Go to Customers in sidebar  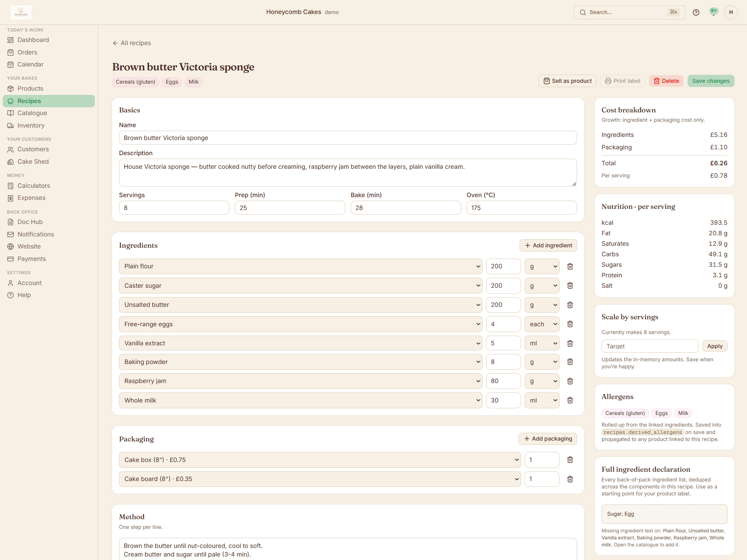click(x=49, y=149)
